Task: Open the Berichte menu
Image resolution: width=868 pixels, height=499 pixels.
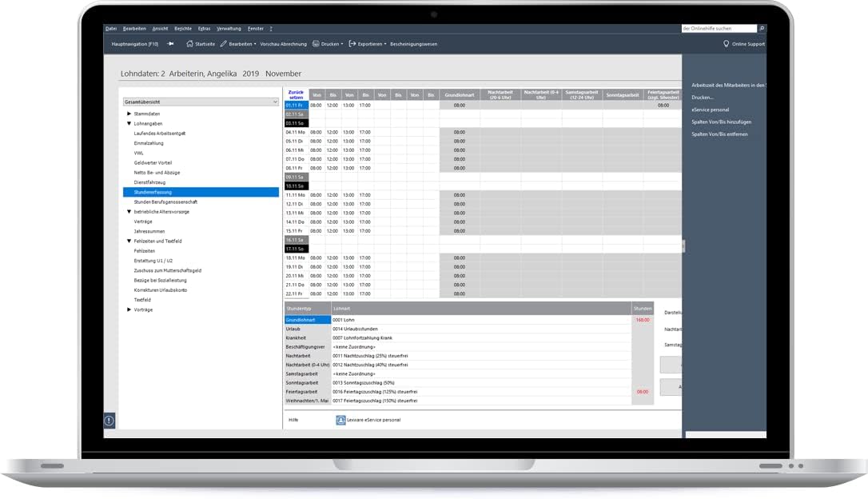Action: [x=183, y=28]
